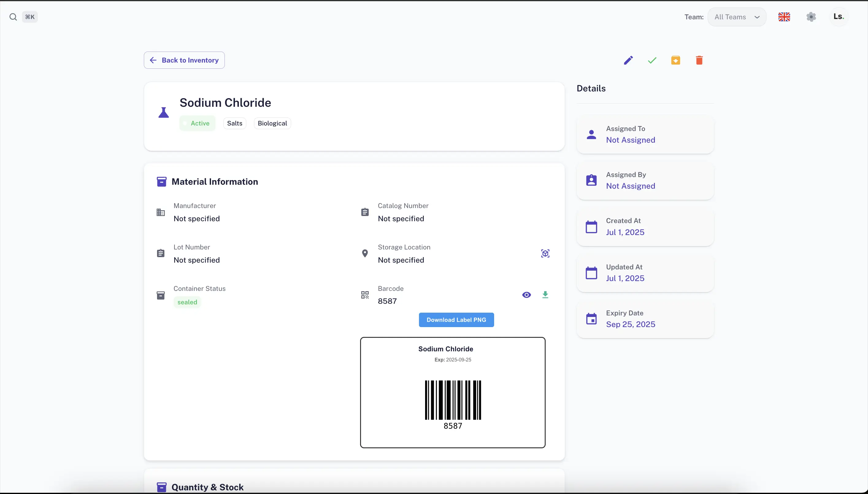Click the Lot Number clipboard icon
Screen dimensions: 868x494
point(161,253)
